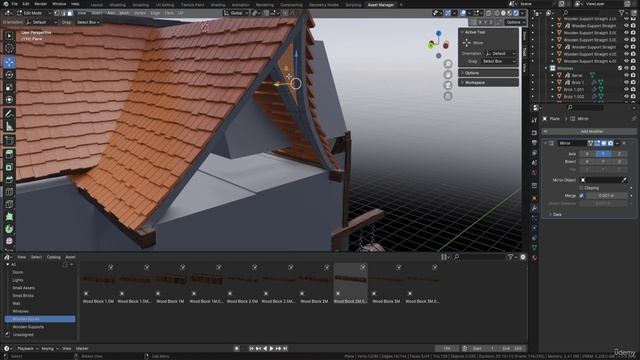
Task: Switch to vertex select mode
Action: tap(57, 13)
